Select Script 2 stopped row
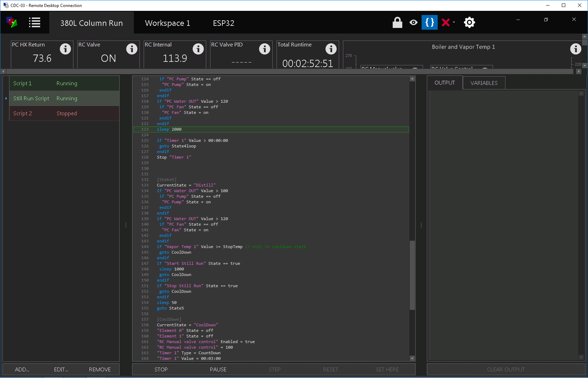588x378 pixels. tap(64, 114)
